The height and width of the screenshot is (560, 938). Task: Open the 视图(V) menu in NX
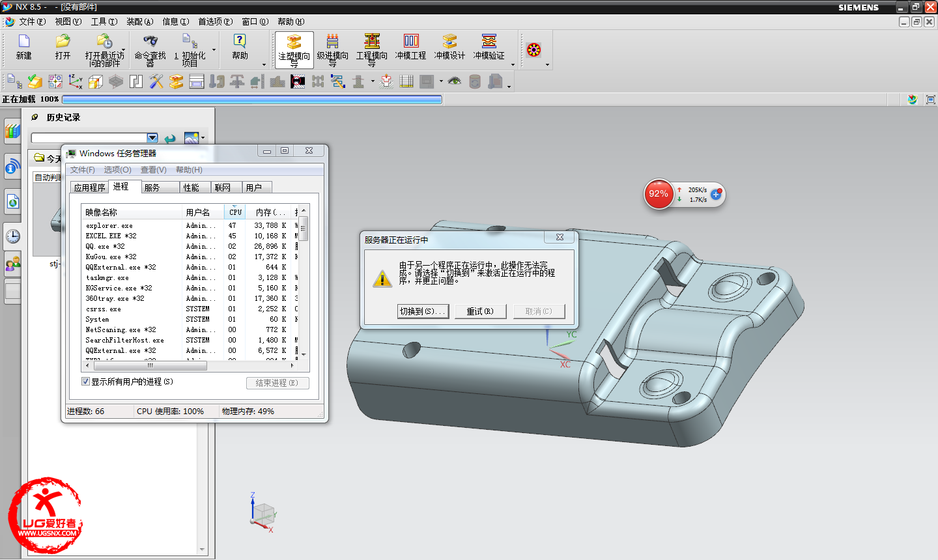click(68, 21)
